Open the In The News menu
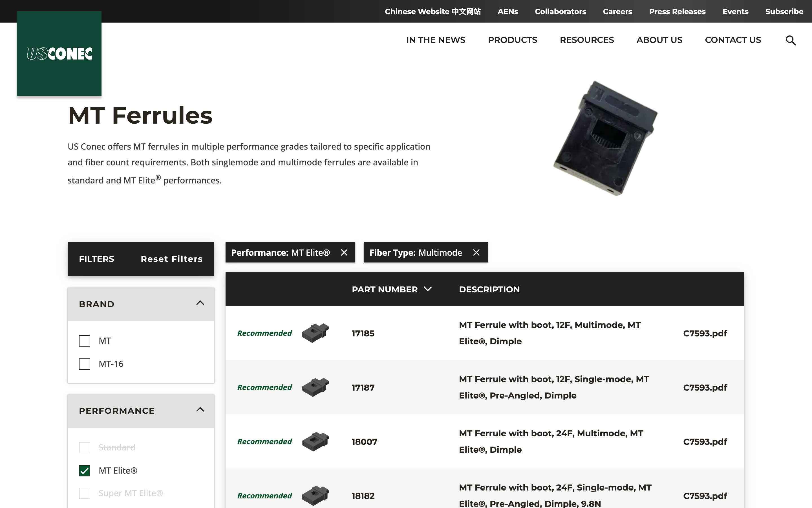The width and height of the screenshot is (812, 508). 436,40
